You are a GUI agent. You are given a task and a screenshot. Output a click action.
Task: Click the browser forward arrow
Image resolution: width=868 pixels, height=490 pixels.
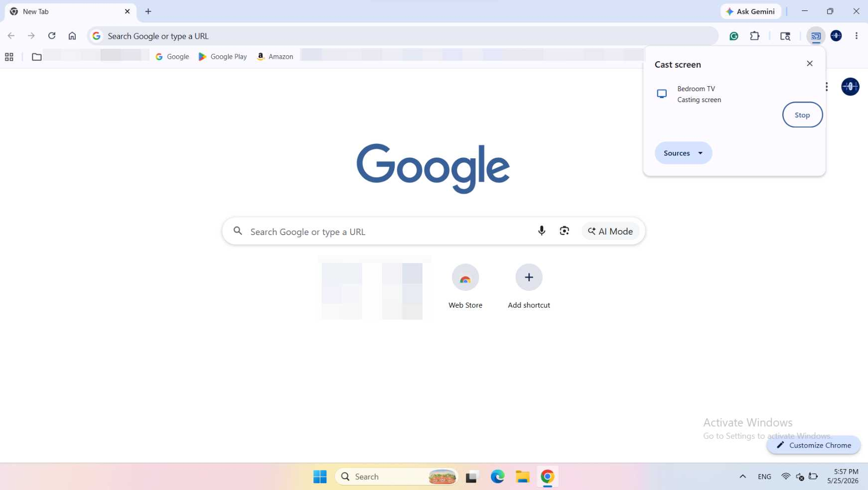[31, 36]
